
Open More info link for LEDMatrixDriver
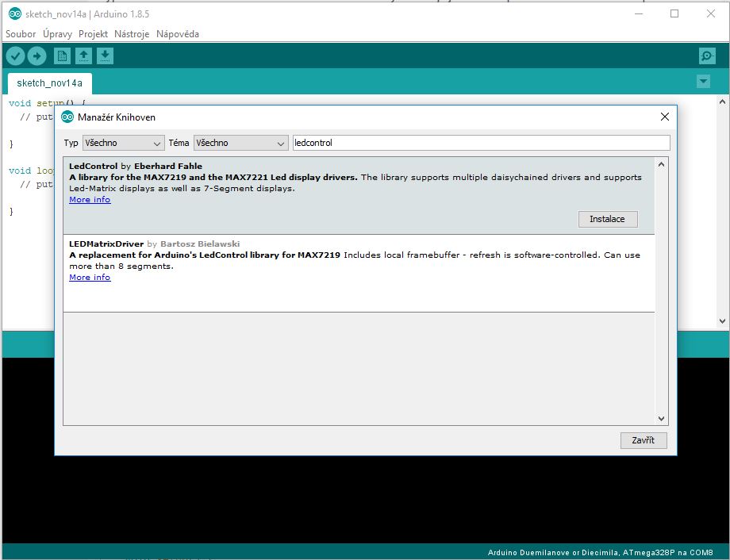pyautogui.click(x=90, y=278)
